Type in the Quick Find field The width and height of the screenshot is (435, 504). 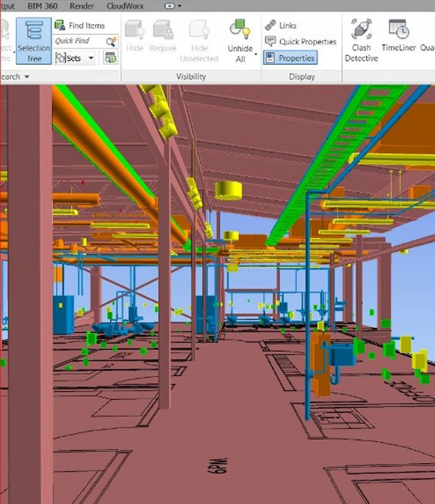click(x=78, y=41)
